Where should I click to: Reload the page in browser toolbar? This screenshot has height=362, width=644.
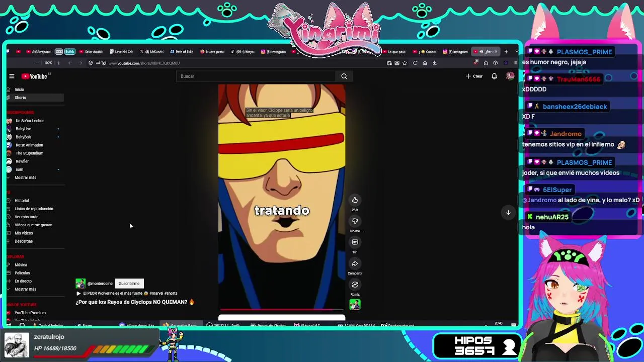[415, 63]
